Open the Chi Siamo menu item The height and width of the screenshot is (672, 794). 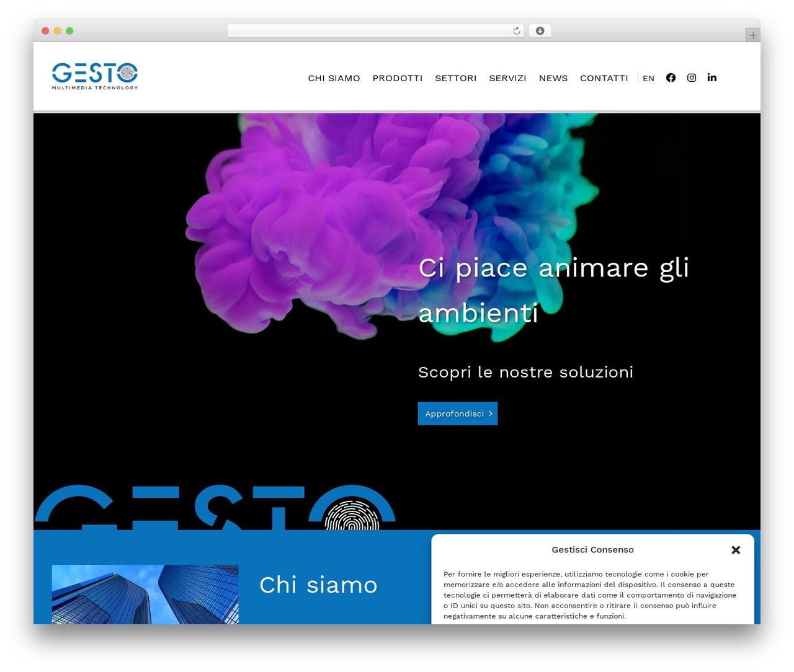[x=334, y=78]
